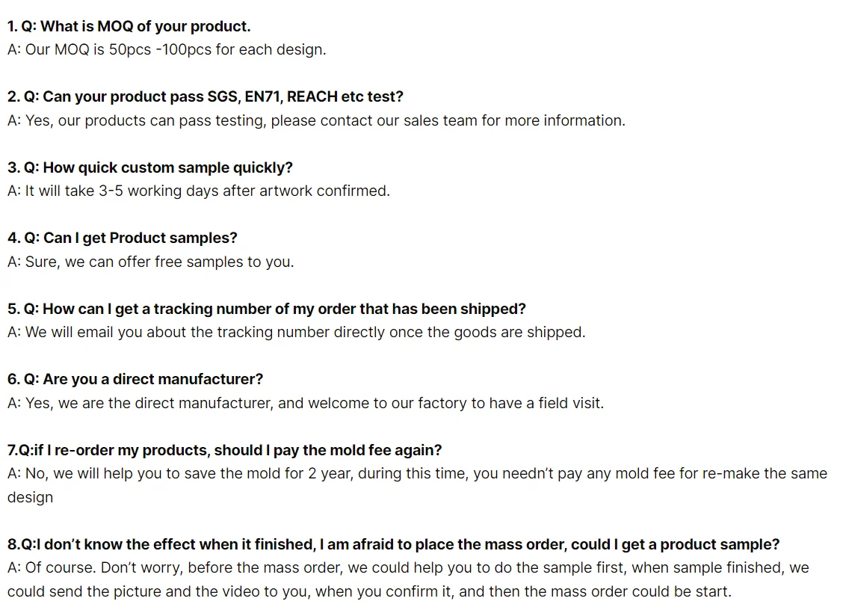Image resolution: width=843 pixels, height=616 pixels.
Task: Click the 'Of course. Don't worry' answer line
Action: [x=408, y=567]
